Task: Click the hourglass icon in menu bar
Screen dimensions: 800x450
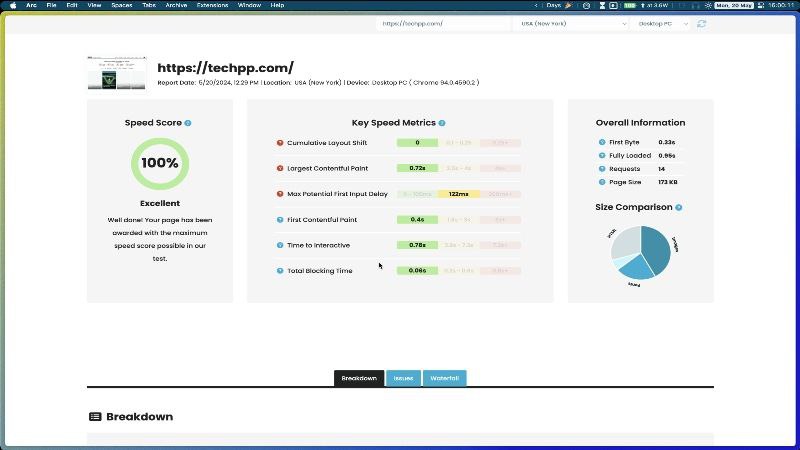Action: coord(602,5)
